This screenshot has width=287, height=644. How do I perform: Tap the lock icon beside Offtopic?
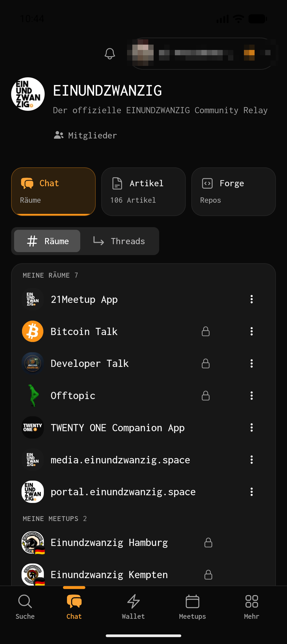pos(206,396)
